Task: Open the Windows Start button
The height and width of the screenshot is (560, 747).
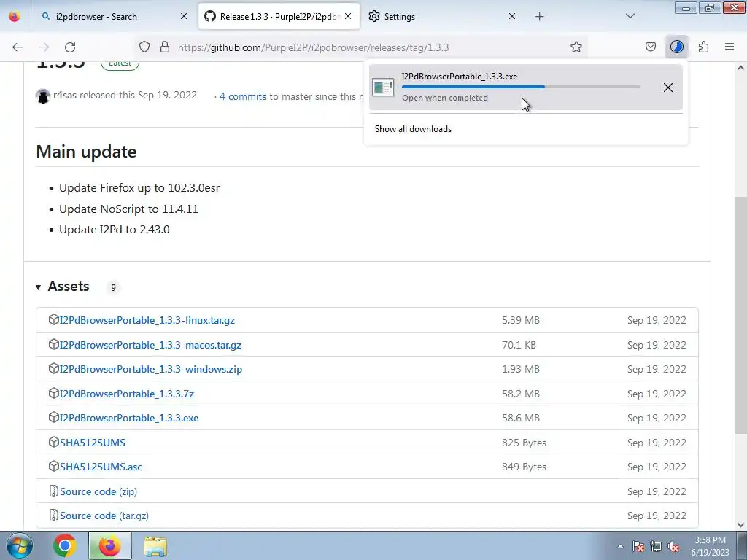Action: [20, 545]
